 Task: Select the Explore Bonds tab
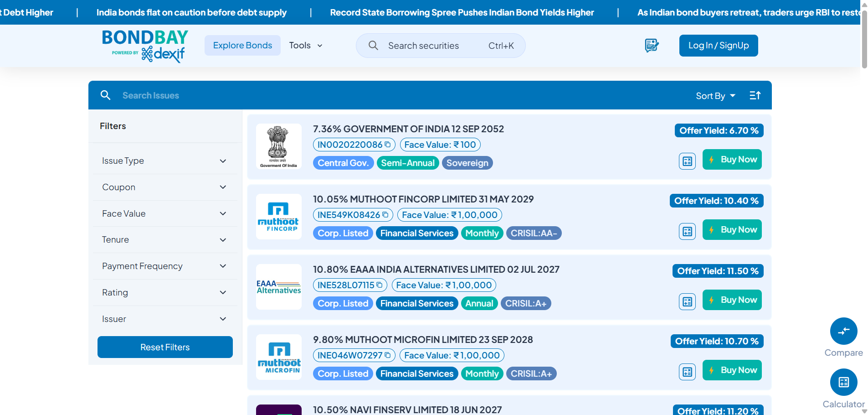242,46
